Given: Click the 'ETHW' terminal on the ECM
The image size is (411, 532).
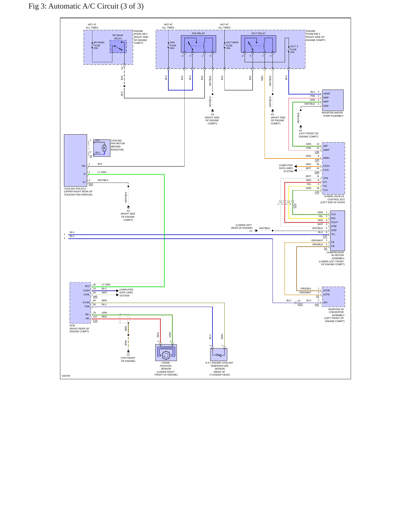Looking at the screenshot, I should pyautogui.click(x=86, y=302).
